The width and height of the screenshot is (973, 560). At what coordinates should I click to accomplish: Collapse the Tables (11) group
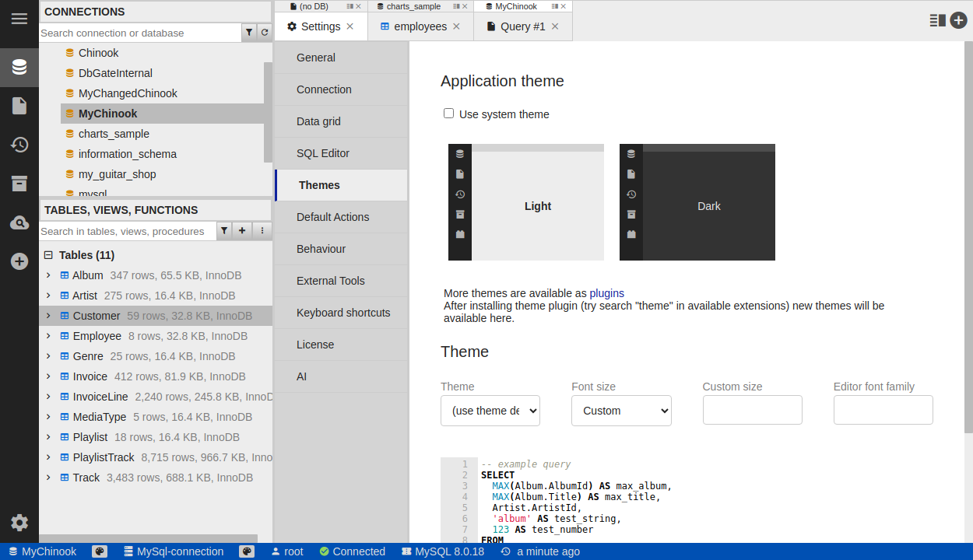tap(48, 255)
